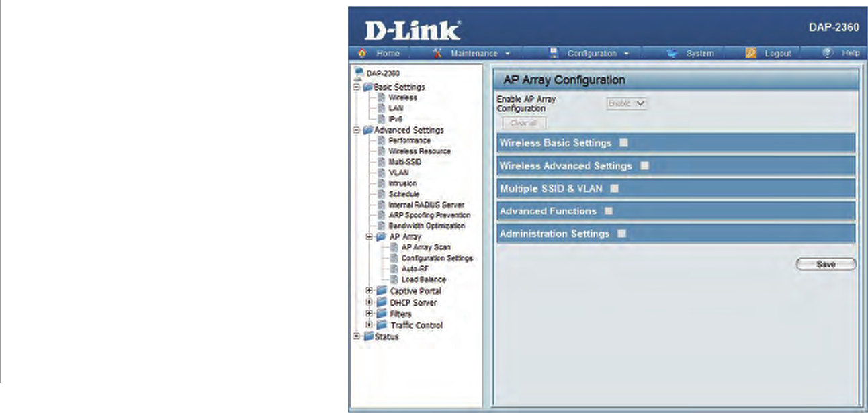Click the Configuration disk icon
The width and height of the screenshot is (868, 413).
(554, 53)
